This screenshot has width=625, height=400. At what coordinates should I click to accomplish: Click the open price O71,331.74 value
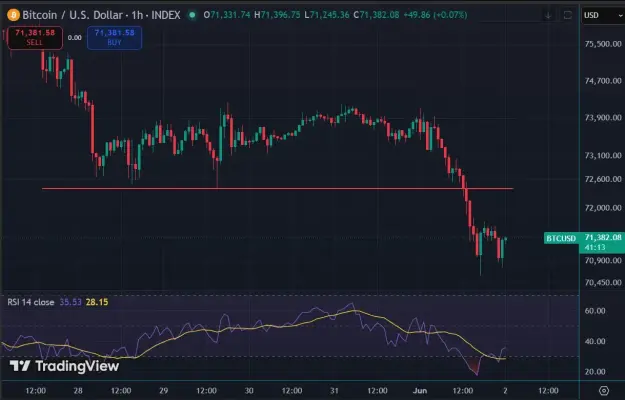pos(227,16)
